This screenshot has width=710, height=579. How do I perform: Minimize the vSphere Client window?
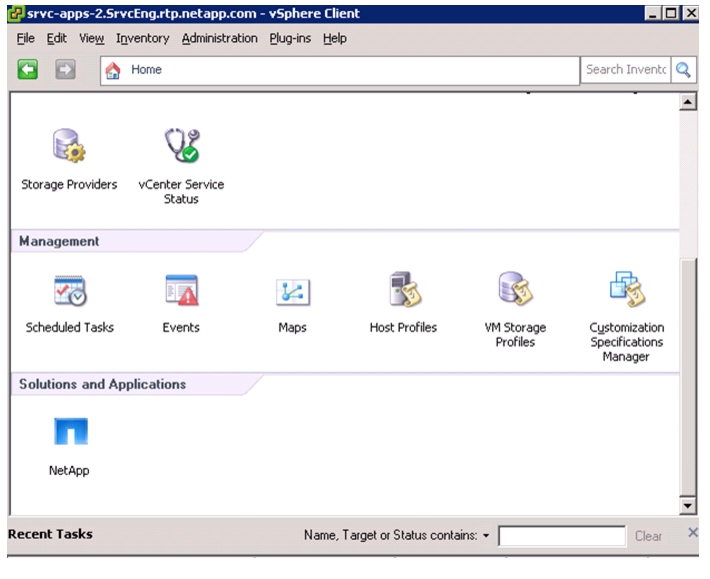point(652,14)
